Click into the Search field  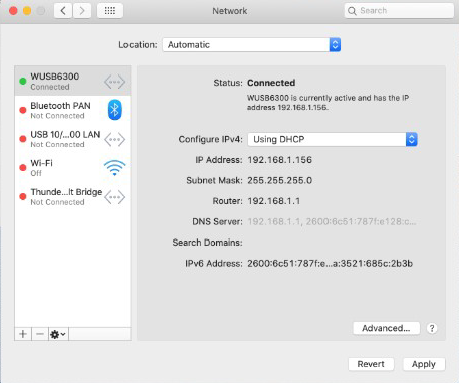click(x=399, y=11)
